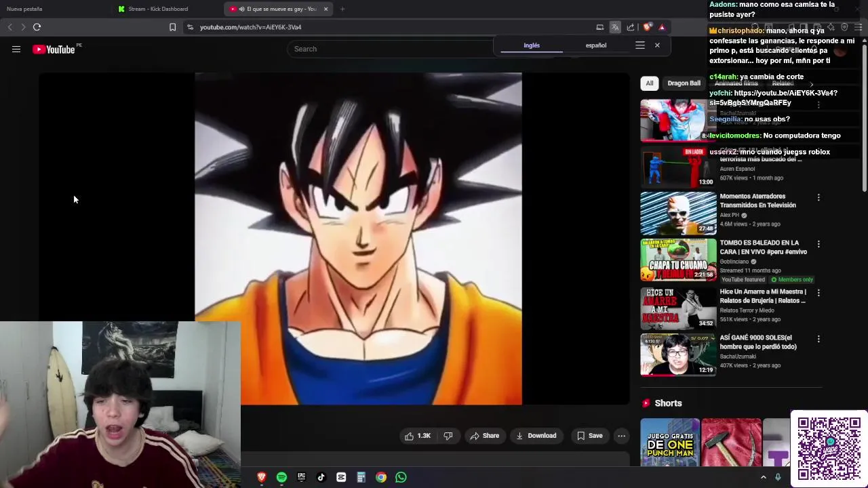868x488 pixels.
Task: Show hidden system tray icons chevron
Action: [x=763, y=477]
